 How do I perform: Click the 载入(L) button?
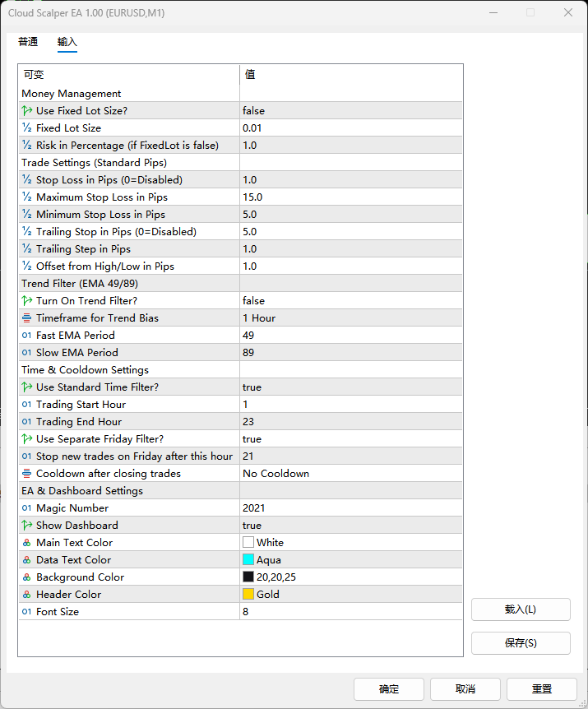[x=521, y=609]
